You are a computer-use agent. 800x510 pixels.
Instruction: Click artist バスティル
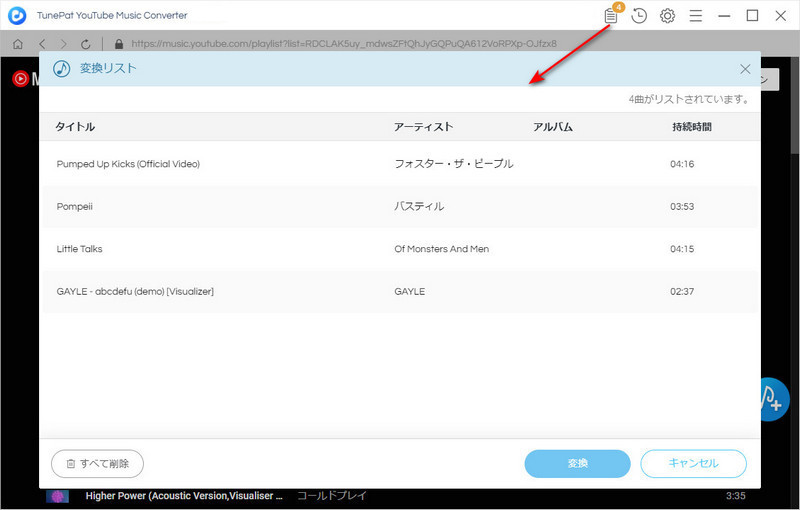click(x=419, y=207)
